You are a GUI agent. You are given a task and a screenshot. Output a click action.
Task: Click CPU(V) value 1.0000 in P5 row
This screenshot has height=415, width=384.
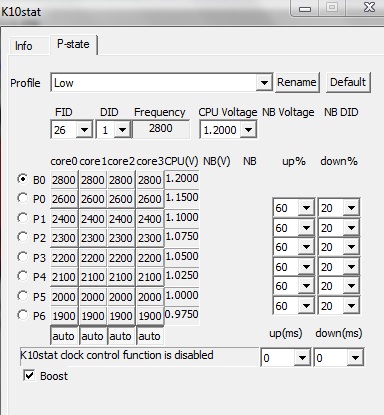click(182, 295)
